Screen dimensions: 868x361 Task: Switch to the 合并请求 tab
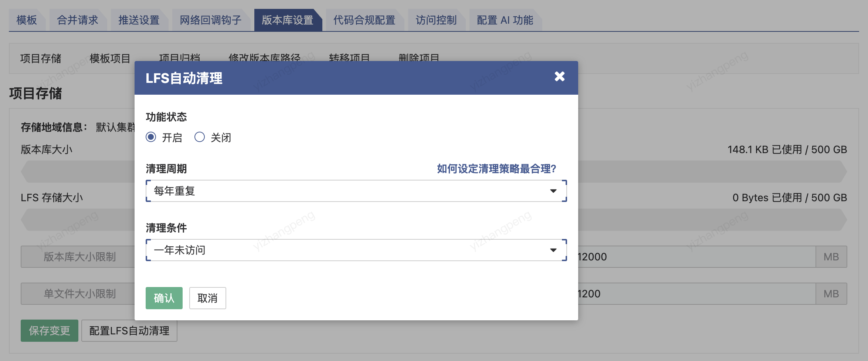77,20
